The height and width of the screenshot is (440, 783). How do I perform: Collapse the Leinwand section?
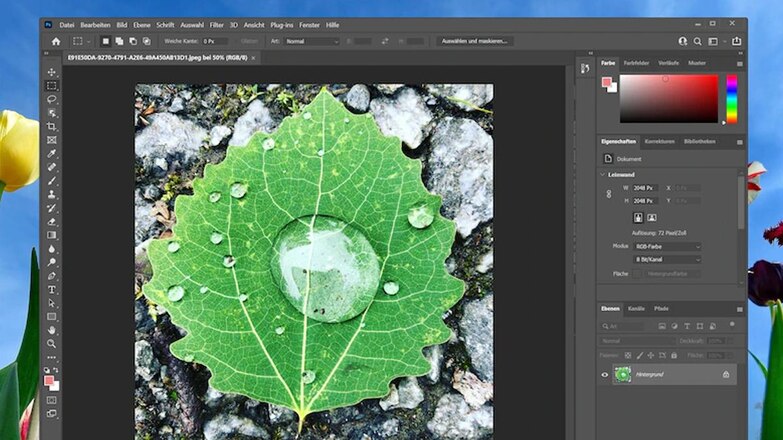pyautogui.click(x=603, y=174)
